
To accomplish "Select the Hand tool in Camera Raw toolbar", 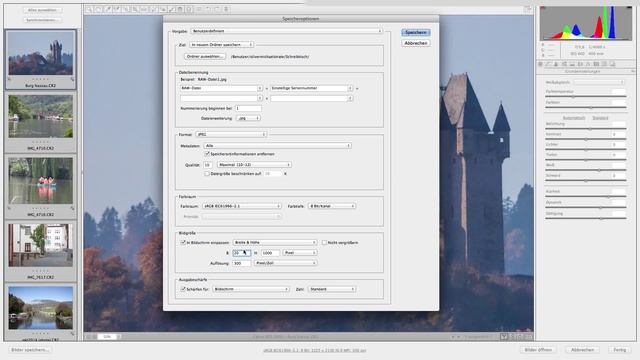I will [98, 9].
